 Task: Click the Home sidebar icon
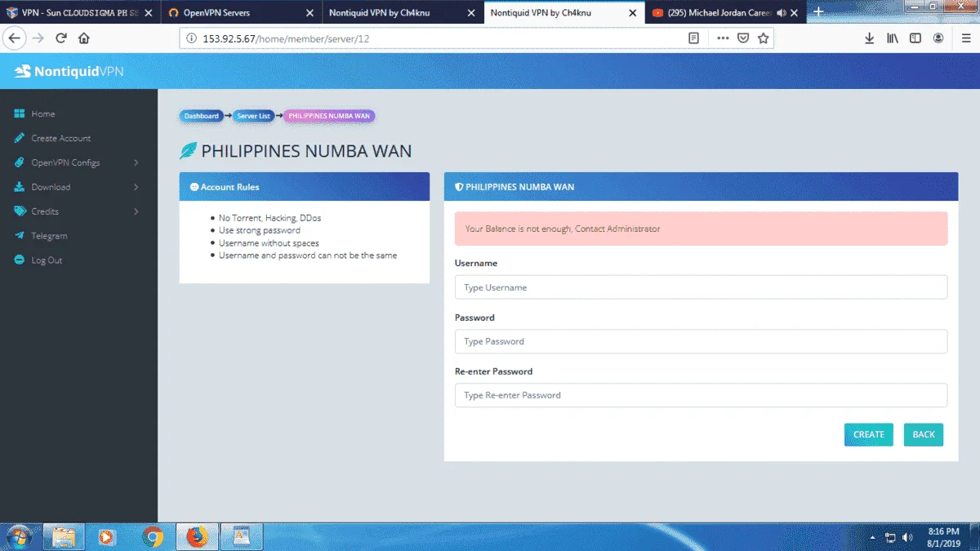click(20, 114)
